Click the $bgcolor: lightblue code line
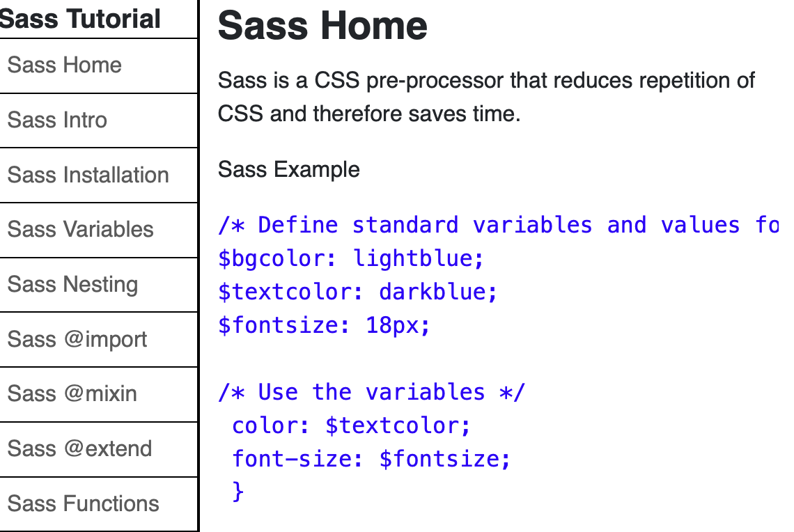Image resolution: width=794 pixels, height=532 pixels. (351, 258)
